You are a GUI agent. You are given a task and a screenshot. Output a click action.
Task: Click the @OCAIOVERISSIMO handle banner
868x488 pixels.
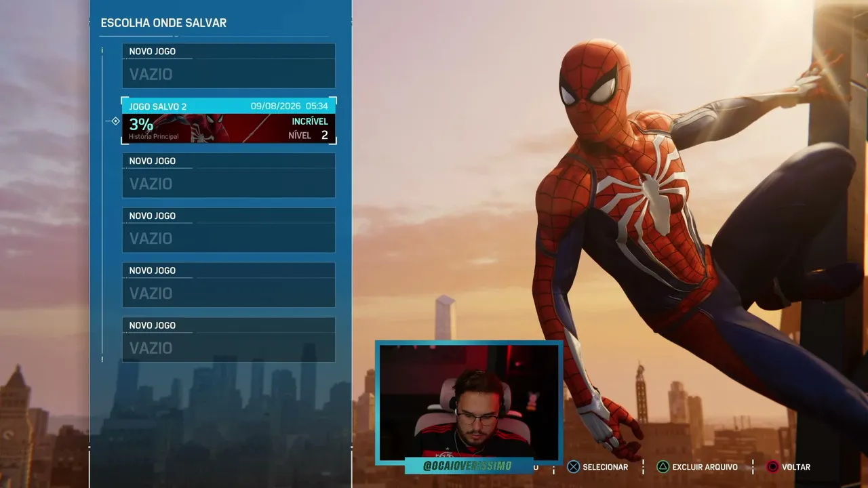(468, 466)
